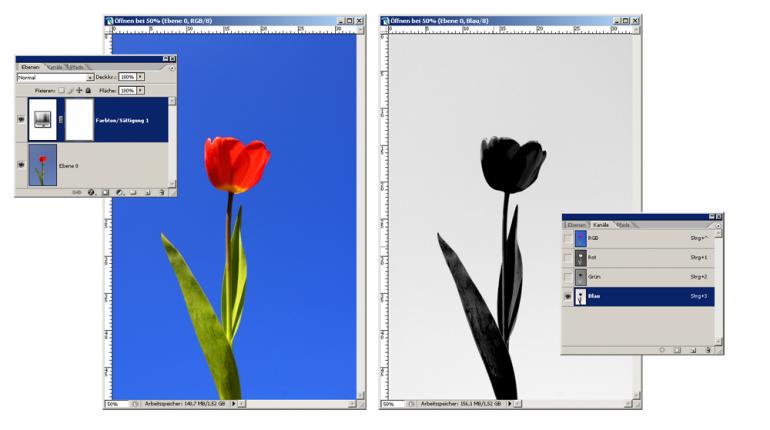The width and height of the screenshot is (770, 430).
Task: Click the document icon in Blau window title bar
Action: pyautogui.click(x=385, y=21)
